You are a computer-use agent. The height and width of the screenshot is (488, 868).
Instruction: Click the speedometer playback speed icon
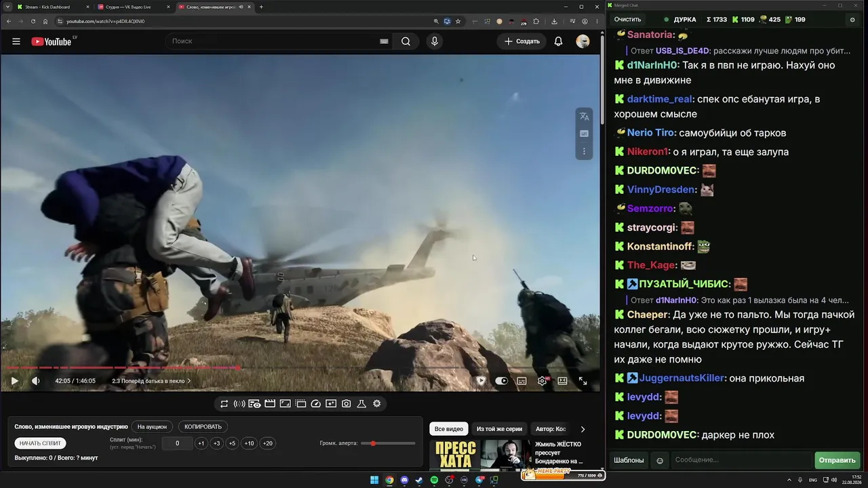[x=315, y=404]
